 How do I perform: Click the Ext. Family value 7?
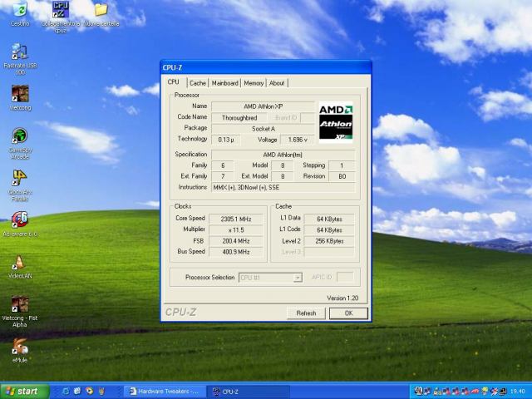pyautogui.click(x=223, y=176)
